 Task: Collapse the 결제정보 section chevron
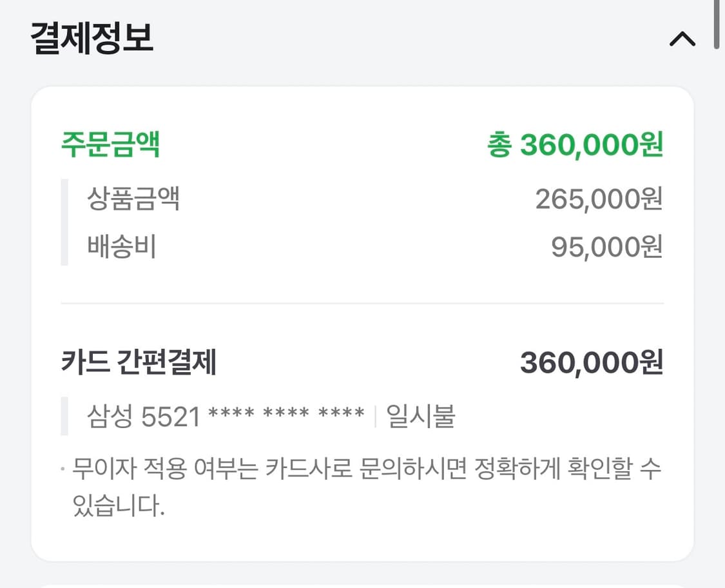(x=681, y=40)
